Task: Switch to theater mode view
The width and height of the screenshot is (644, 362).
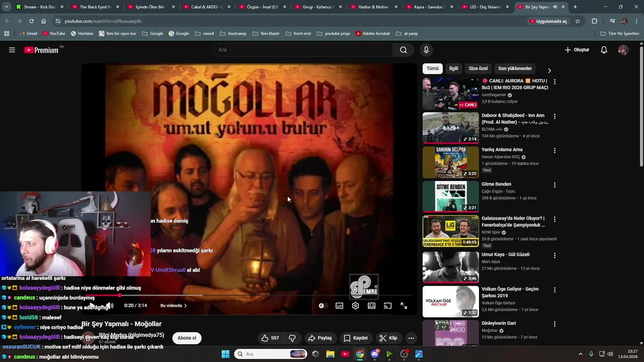Action: click(x=372, y=306)
